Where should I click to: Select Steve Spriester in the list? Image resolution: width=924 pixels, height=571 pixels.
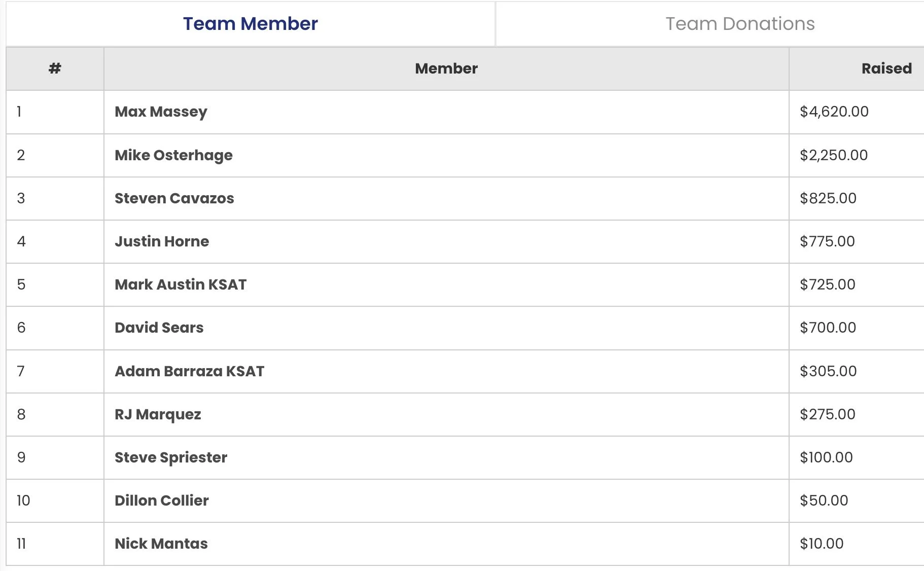click(171, 458)
